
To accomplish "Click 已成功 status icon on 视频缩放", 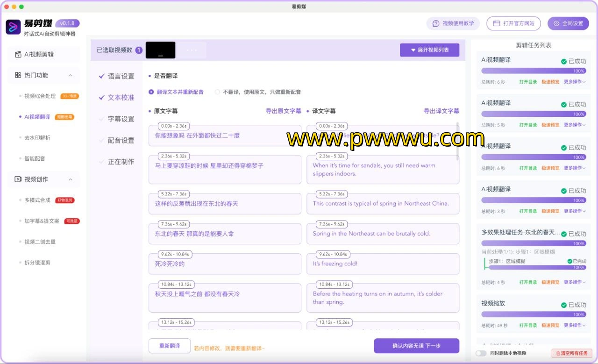I will tap(564, 305).
